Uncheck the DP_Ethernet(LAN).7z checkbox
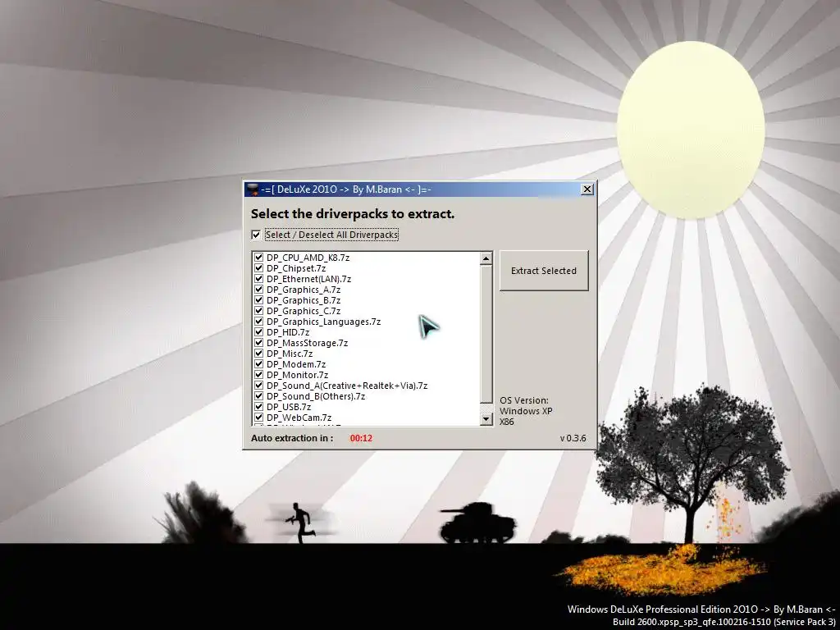This screenshot has width=840, height=630. 258,279
